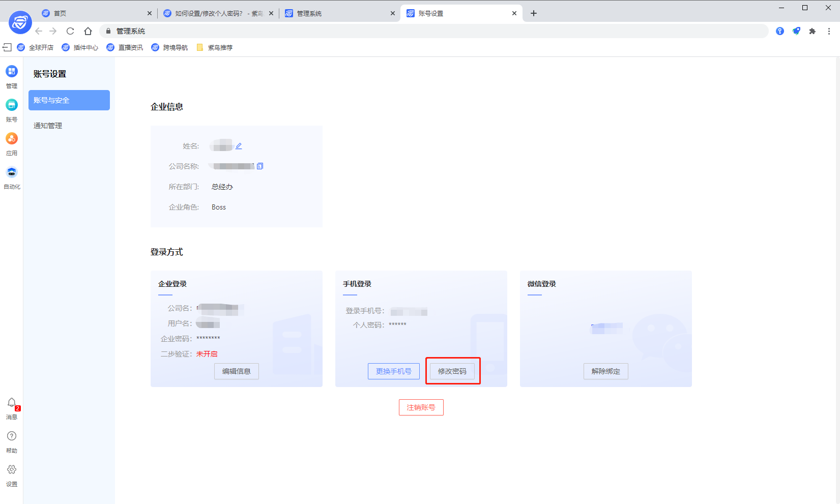
Task: Open the three-dot browser menu
Action: click(x=829, y=31)
